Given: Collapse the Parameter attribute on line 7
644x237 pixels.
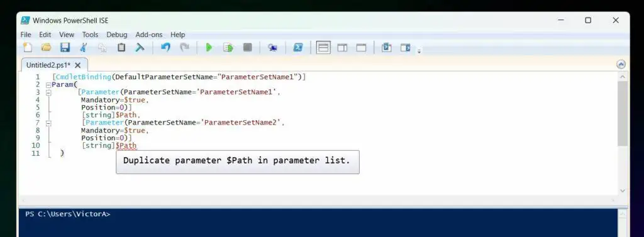Looking at the screenshot, I should point(48,123).
